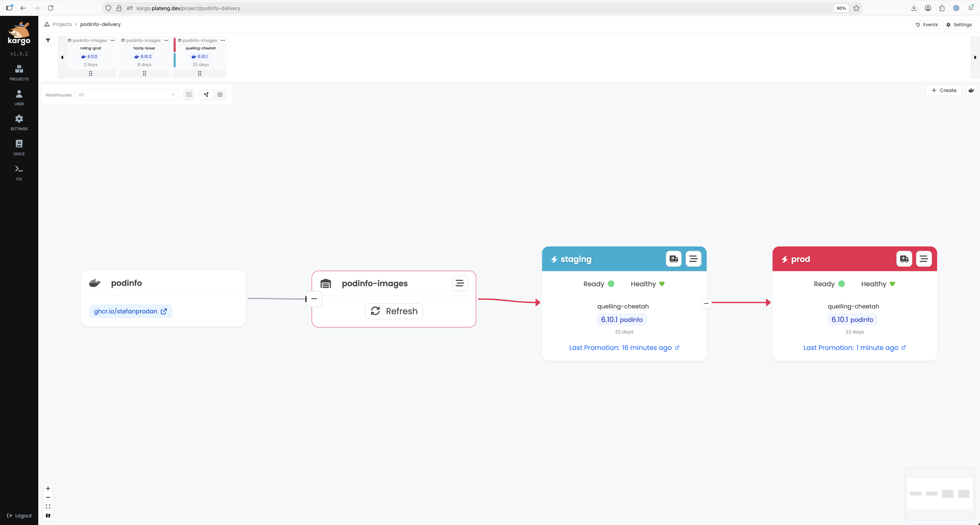Viewport: 980px width, 525px height.
Task: Select the Projects icon in the sidebar
Action: (x=19, y=72)
